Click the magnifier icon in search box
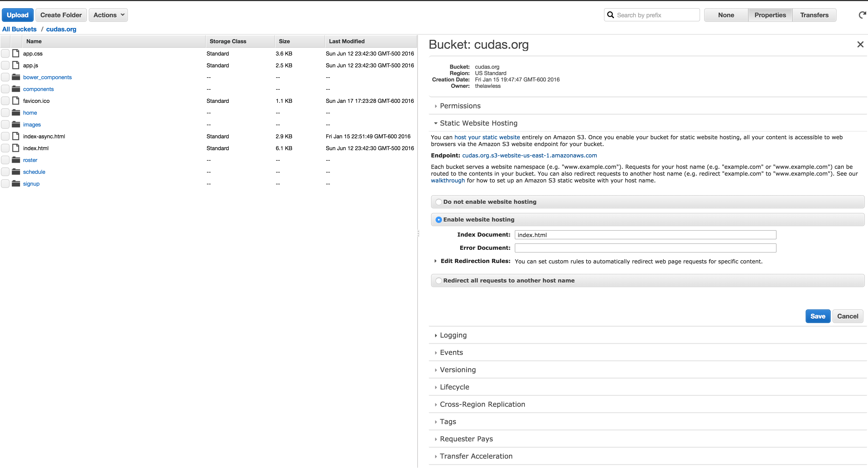The image size is (868, 470). [x=610, y=15]
